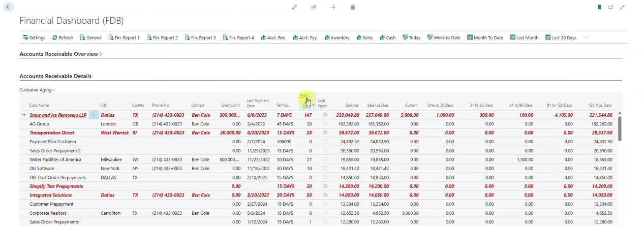Open the Customer Aging dropdown

[x=38, y=90]
